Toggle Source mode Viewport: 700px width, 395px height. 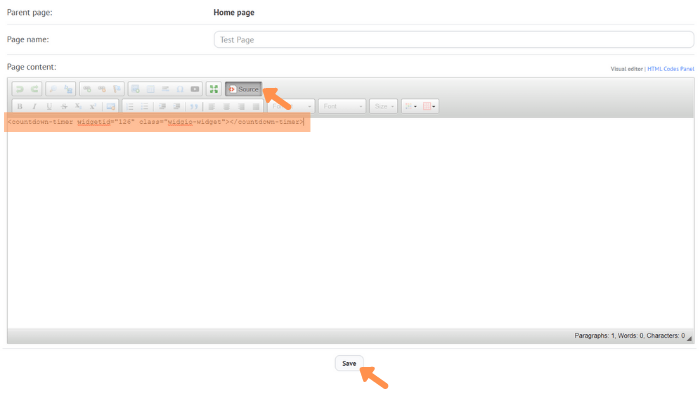pos(243,89)
